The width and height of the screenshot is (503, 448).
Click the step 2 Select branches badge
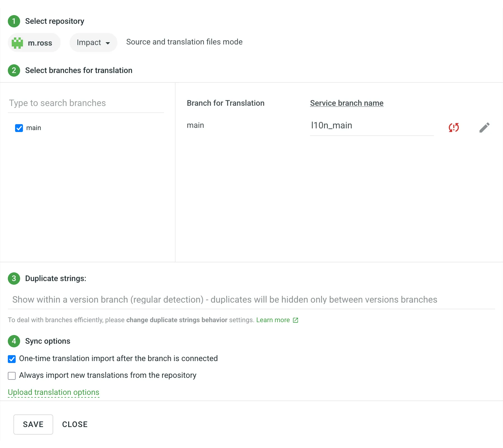click(x=14, y=70)
